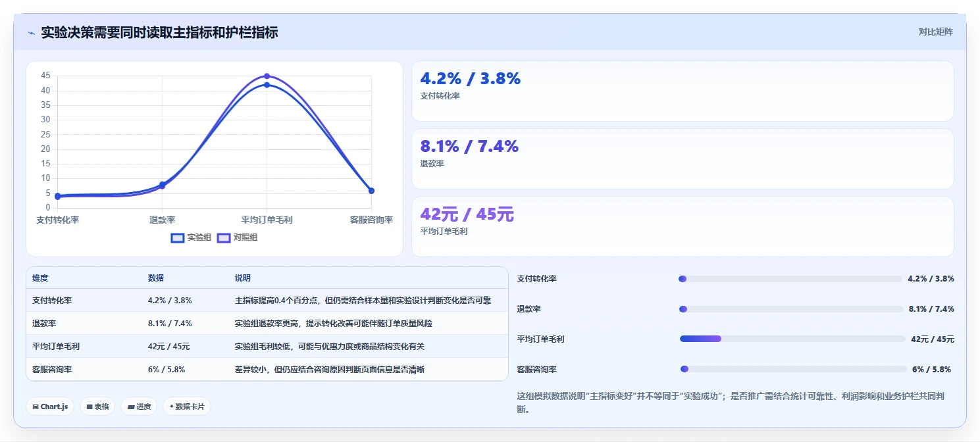Click the 实验组 data point at value 42
This screenshot has height=442, width=980.
[x=267, y=85]
